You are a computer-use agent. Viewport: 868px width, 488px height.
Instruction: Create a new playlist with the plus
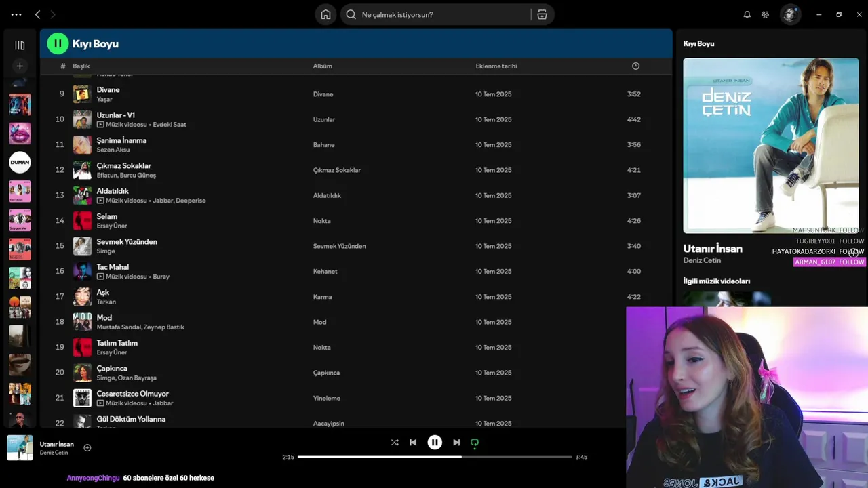coord(20,66)
